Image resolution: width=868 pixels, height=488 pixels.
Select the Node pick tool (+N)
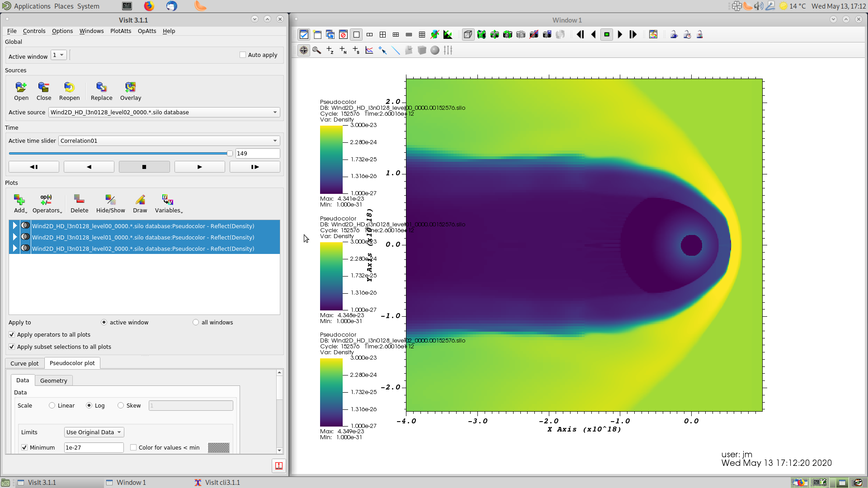point(343,50)
